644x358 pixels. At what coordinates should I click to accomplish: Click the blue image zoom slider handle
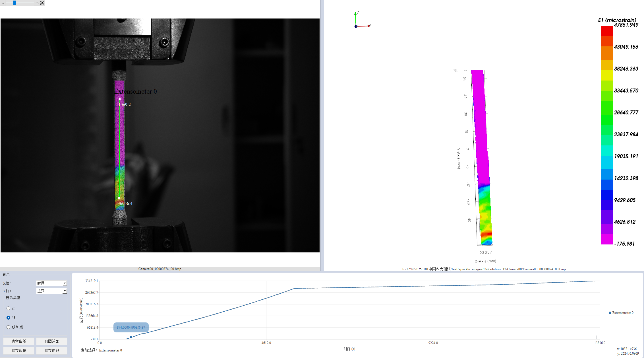[x=15, y=3]
